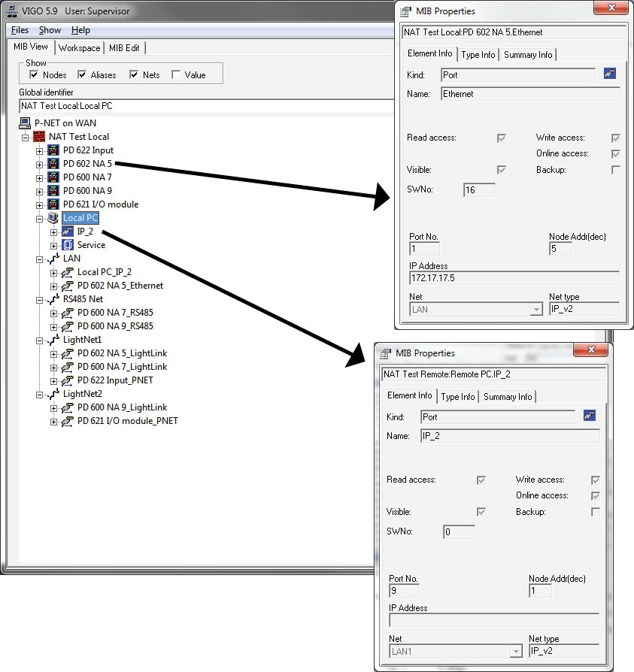
Task: Click the IP Address field showing 172.17.17.5
Action: pos(514,278)
